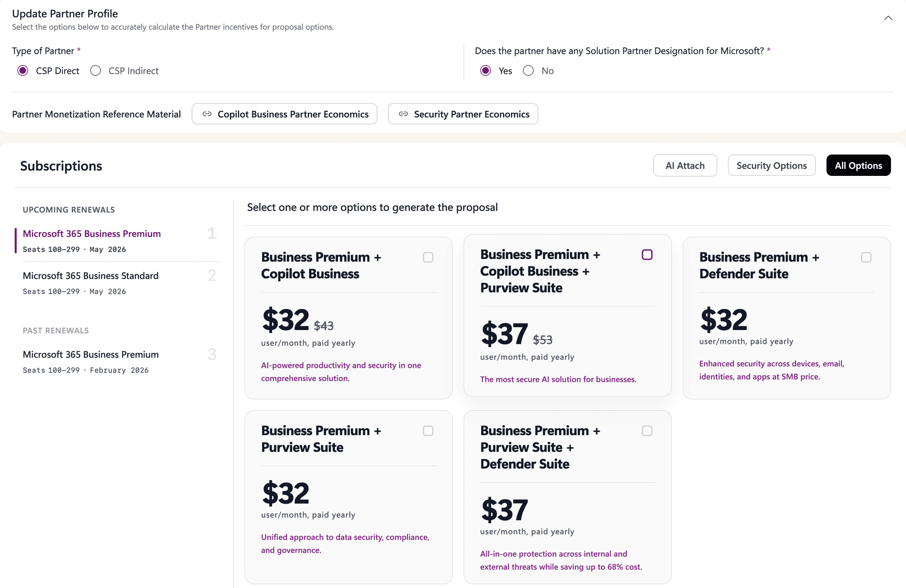Check the Business Premium + Purview Suite option
Image resolution: width=906 pixels, height=588 pixels.
click(x=428, y=431)
